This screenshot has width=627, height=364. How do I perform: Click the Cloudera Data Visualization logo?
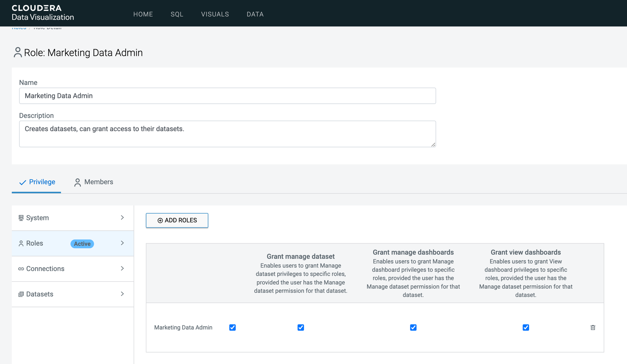click(42, 13)
